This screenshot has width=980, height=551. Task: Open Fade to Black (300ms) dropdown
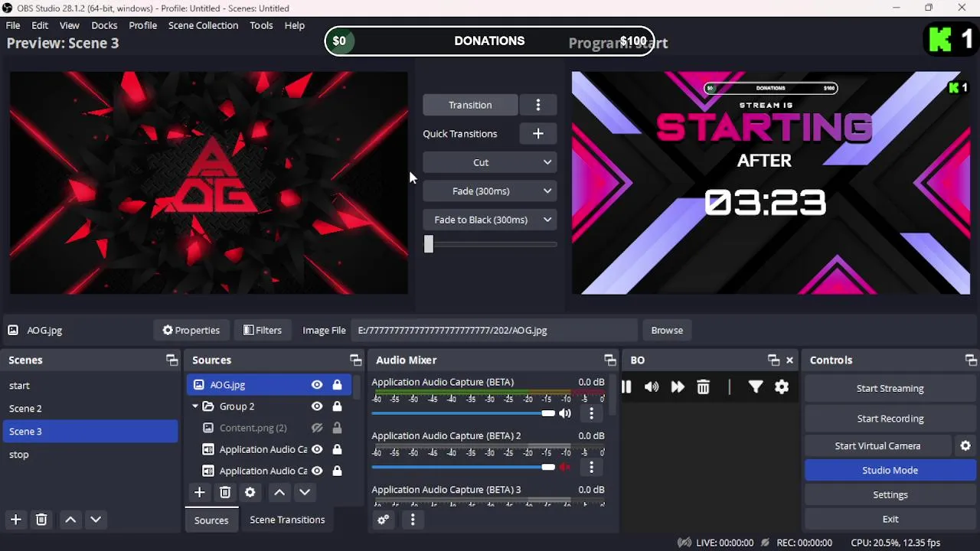point(490,220)
